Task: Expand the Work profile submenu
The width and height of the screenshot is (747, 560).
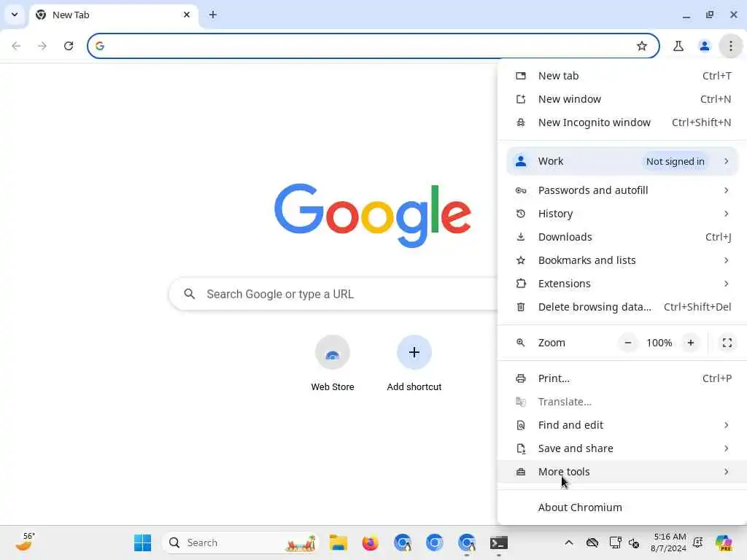Action: [x=622, y=161]
